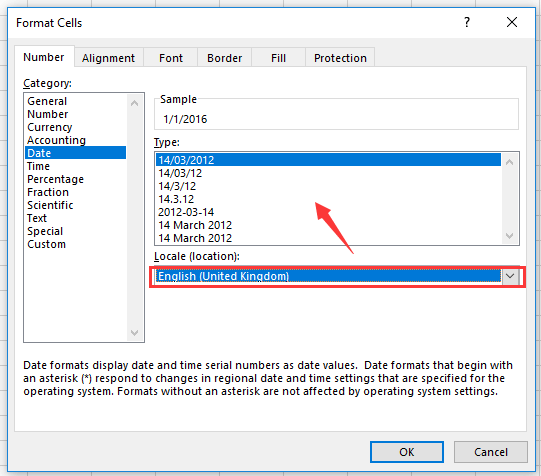Select the 2012-03-14 date type

click(186, 212)
